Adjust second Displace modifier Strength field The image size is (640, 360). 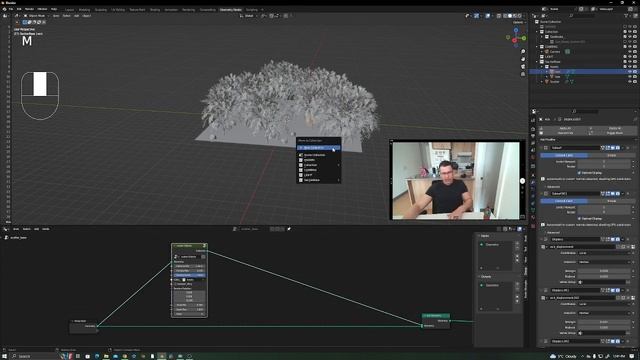click(604, 322)
